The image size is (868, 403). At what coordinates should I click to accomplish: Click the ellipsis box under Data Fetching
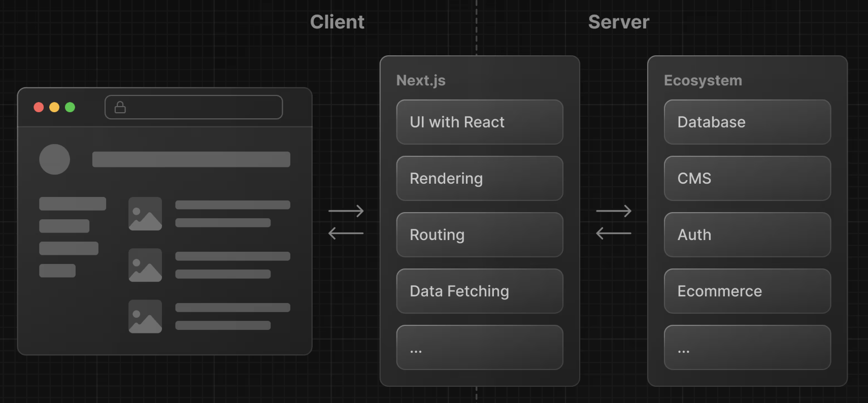[x=480, y=347]
